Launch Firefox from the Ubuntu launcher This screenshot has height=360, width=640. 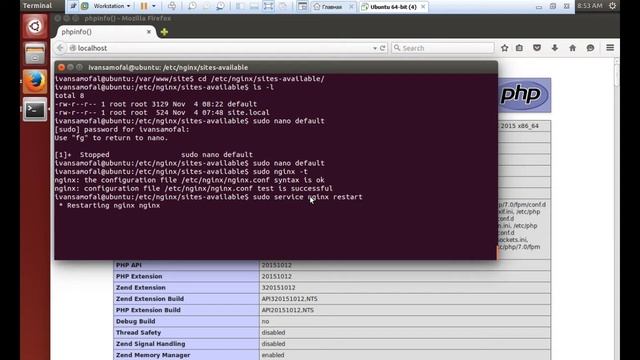click(x=35, y=81)
